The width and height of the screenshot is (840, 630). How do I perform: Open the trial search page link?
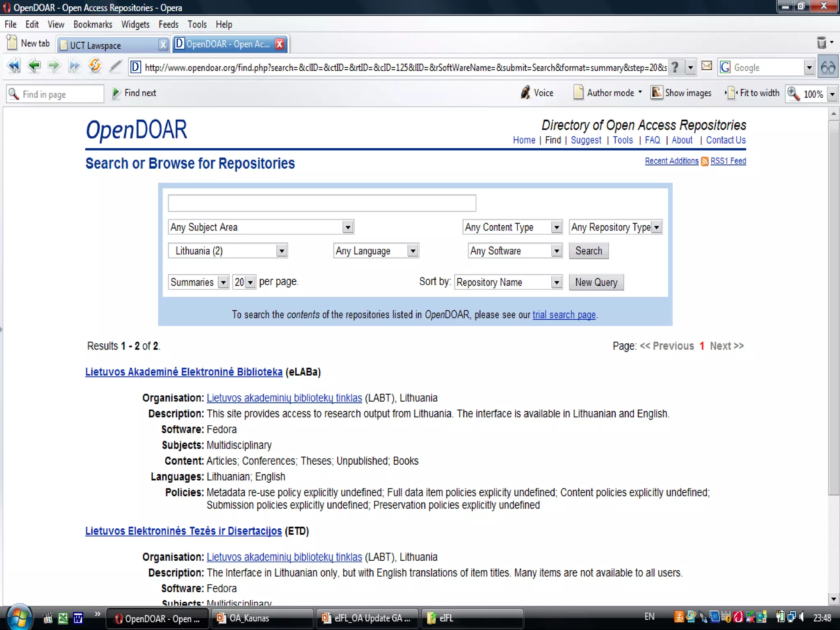[x=564, y=315]
